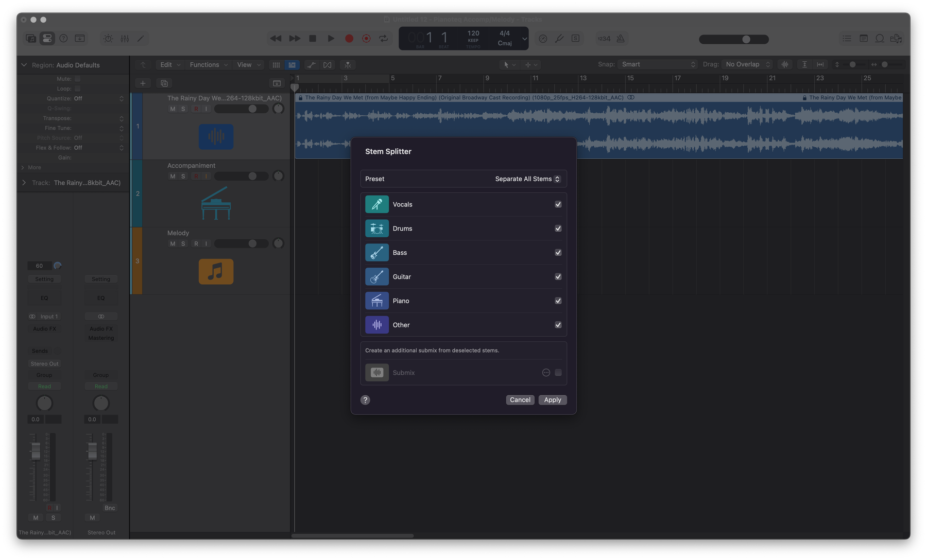
Task: Uncheck the Other stem checkbox
Action: (x=558, y=325)
